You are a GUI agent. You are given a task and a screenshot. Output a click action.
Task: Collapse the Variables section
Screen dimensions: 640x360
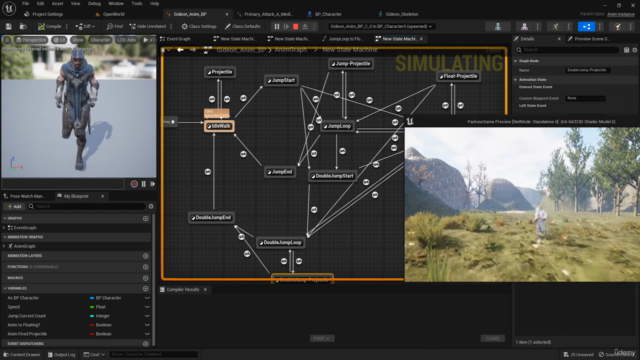(5, 288)
